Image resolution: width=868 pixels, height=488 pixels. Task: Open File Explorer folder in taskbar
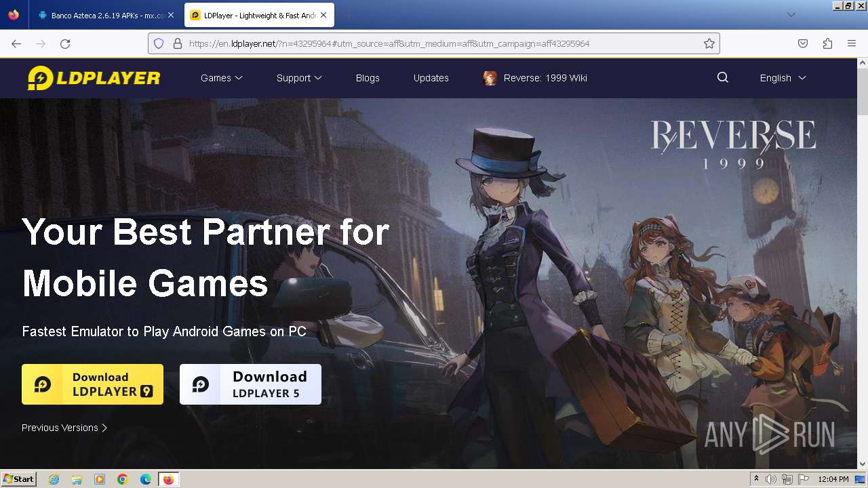[x=77, y=479]
